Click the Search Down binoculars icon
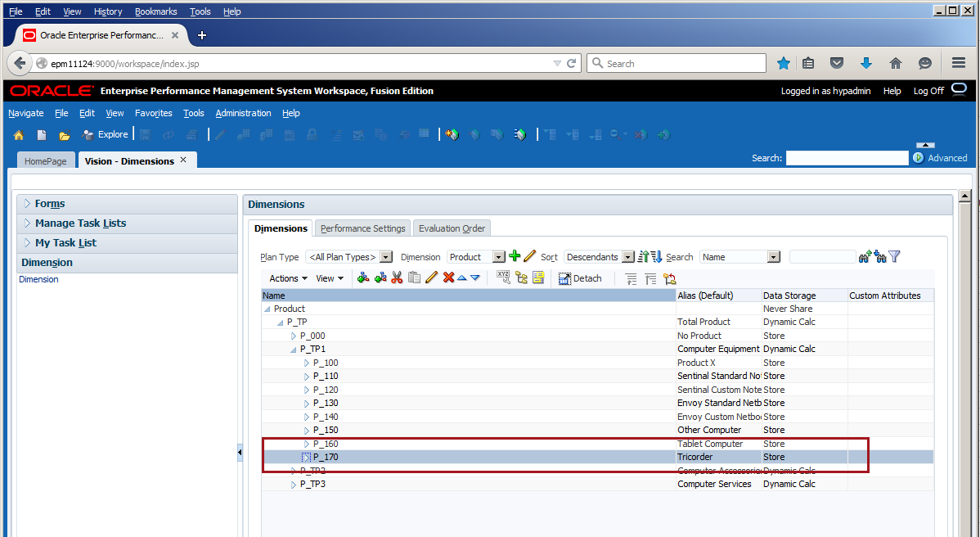 pos(881,256)
